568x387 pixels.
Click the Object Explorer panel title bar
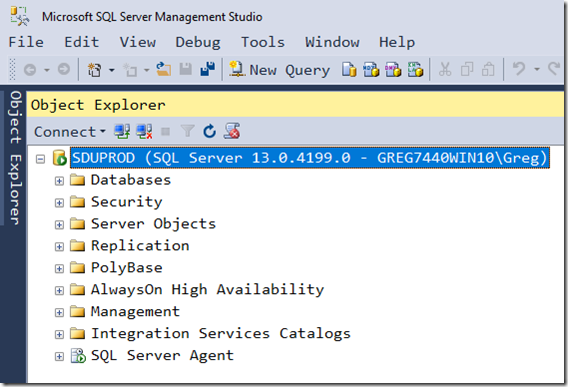click(295, 105)
